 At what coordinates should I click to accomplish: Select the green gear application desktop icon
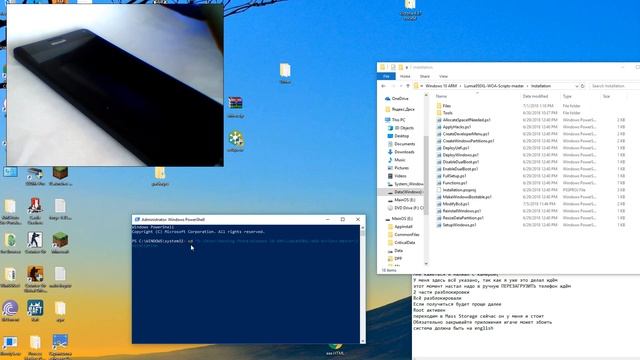tap(236, 139)
